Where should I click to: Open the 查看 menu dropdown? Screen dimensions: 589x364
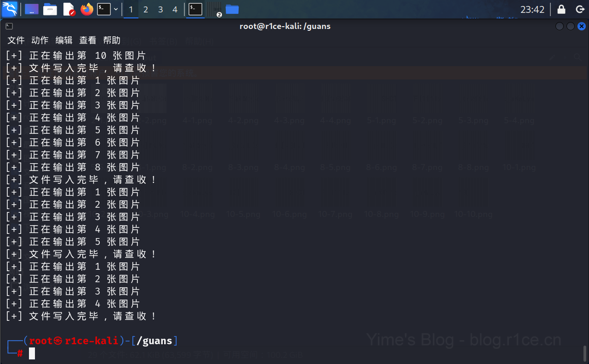pos(88,40)
